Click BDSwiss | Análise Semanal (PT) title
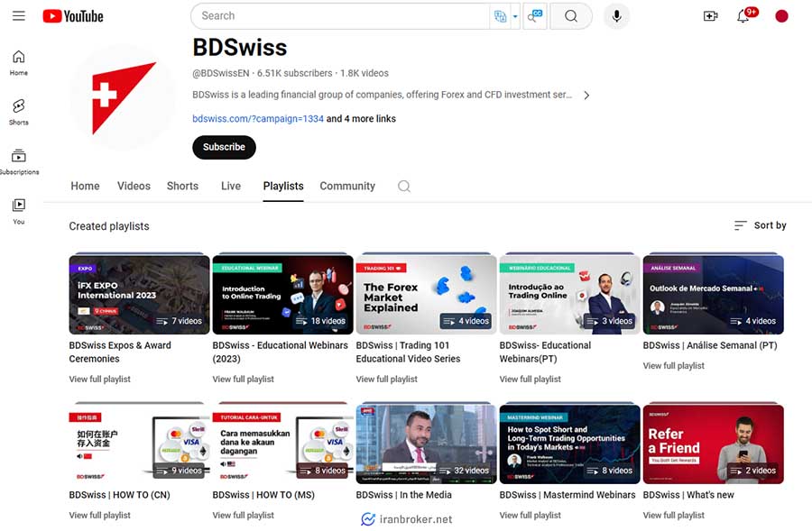Image resolution: width=812 pixels, height=531 pixels. pyautogui.click(x=710, y=345)
